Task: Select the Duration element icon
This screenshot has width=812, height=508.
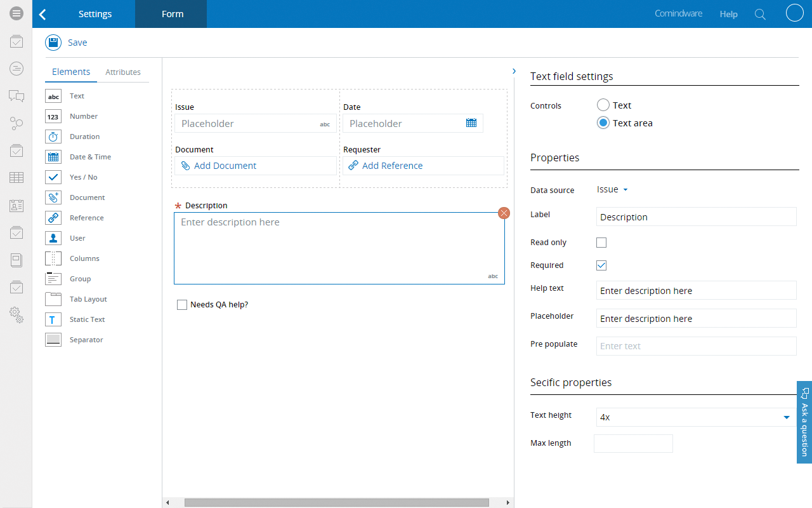Action: tap(53, 137)
